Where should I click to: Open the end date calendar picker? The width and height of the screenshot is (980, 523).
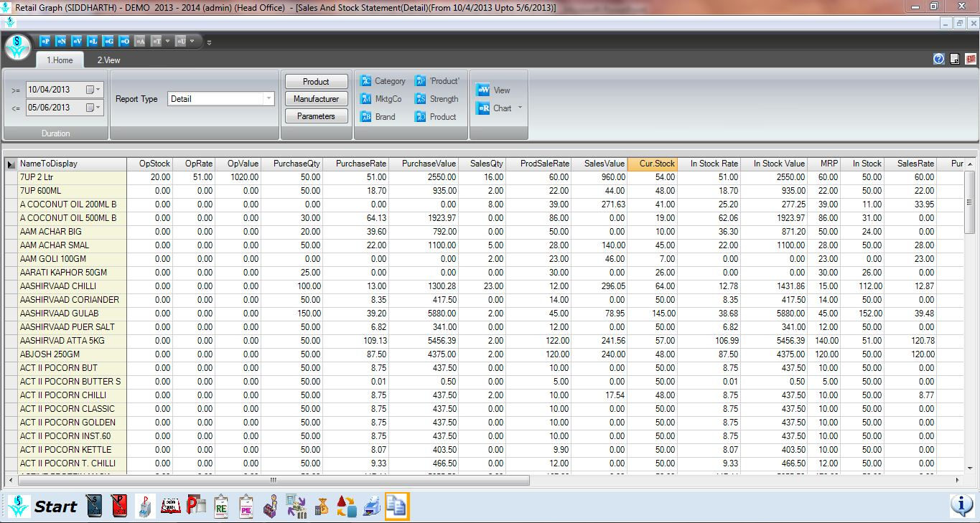coord(90,108)
